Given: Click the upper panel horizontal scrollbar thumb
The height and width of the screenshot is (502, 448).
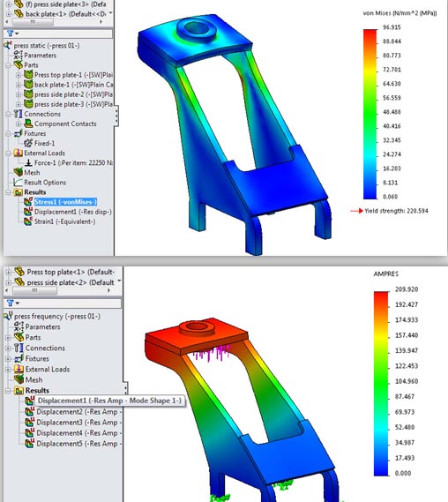Looking at the screenshot, I should 33,22.
